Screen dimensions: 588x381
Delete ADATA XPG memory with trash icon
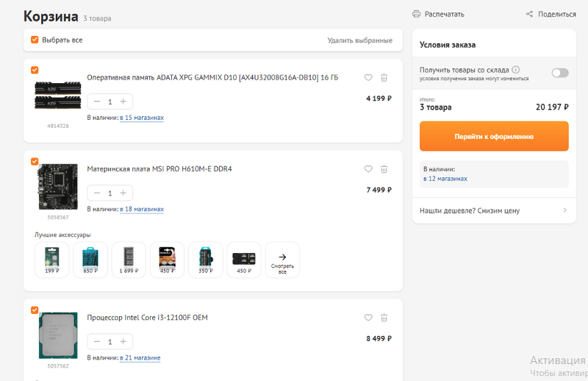coord(384,77)
